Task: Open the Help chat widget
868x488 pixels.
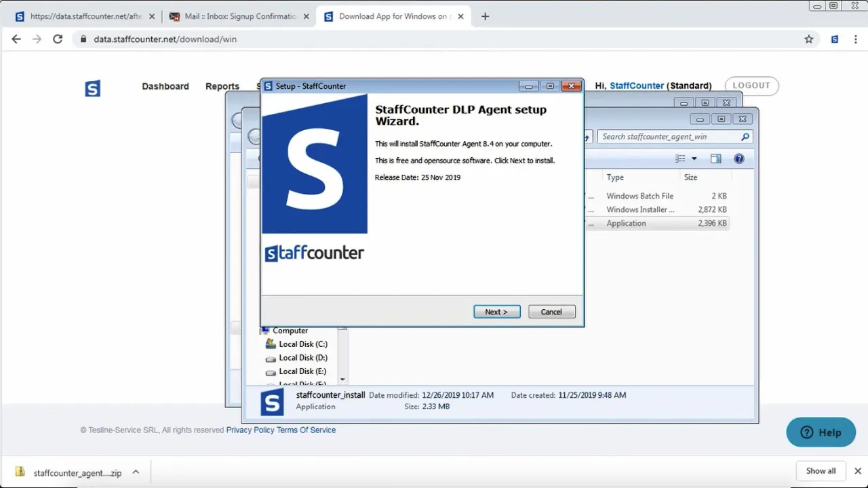Action: point(821,432)
